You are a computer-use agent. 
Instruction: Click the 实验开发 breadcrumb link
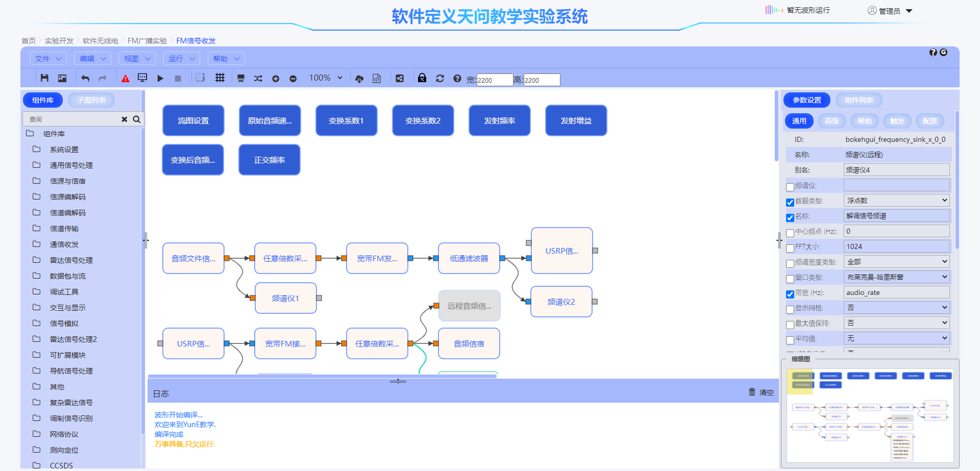tap(59, 41)
